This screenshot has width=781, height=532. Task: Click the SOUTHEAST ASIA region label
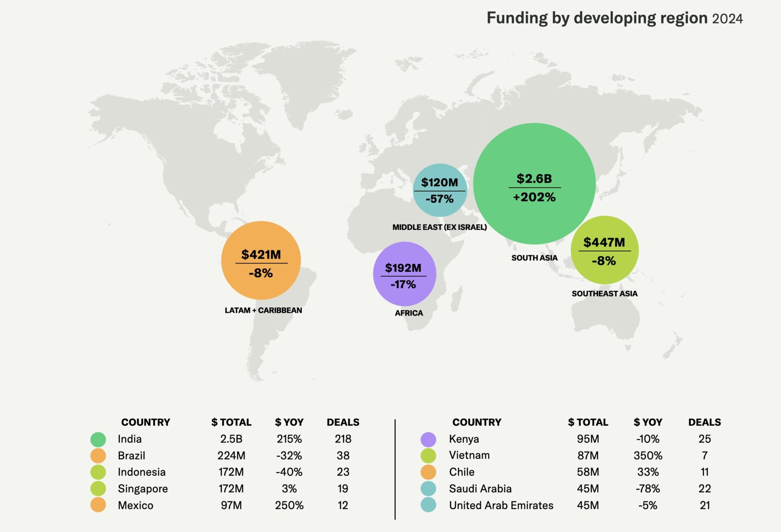pos(604,294)
